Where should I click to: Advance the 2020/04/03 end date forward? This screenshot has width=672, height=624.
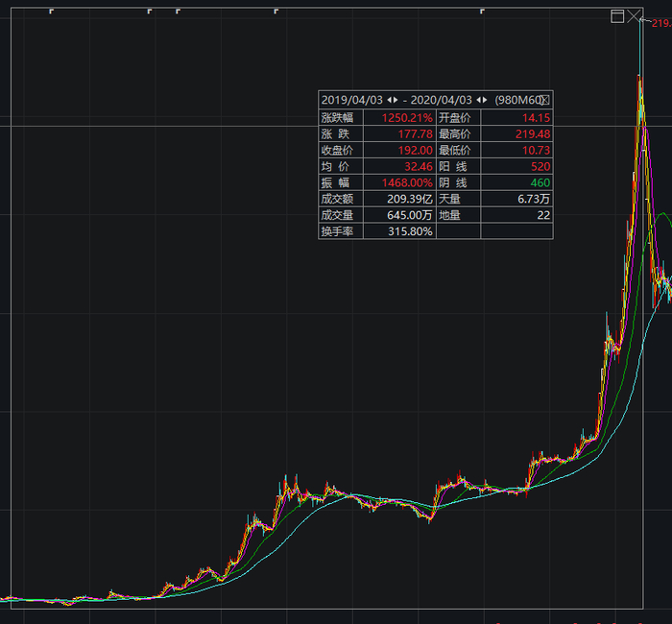coord(485,100)
